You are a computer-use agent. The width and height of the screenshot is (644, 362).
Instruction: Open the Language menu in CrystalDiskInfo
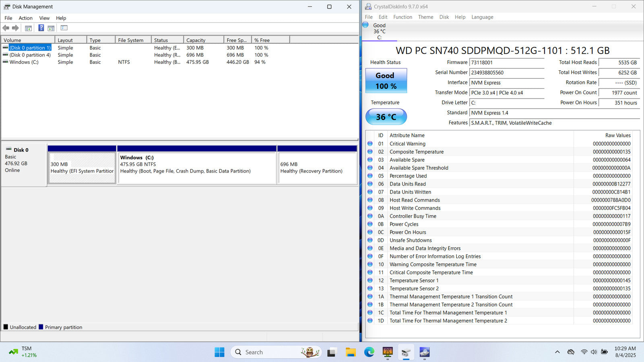(482, 17)
